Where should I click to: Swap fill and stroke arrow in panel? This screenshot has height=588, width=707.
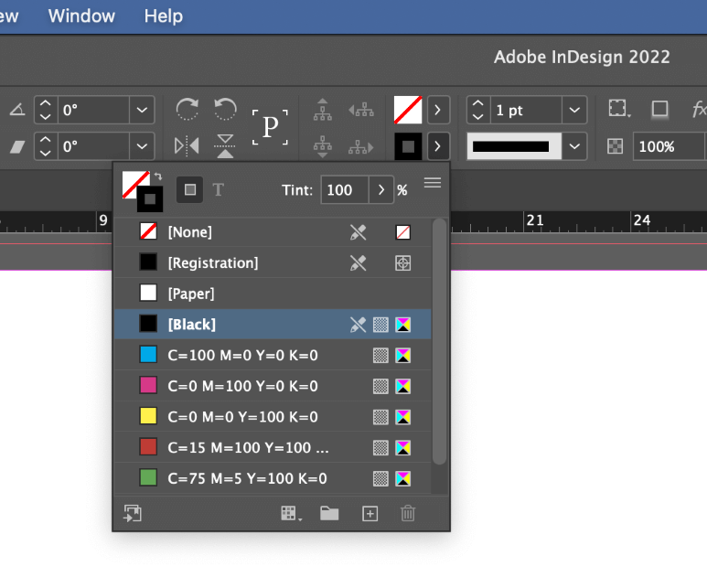click(158, 176)
